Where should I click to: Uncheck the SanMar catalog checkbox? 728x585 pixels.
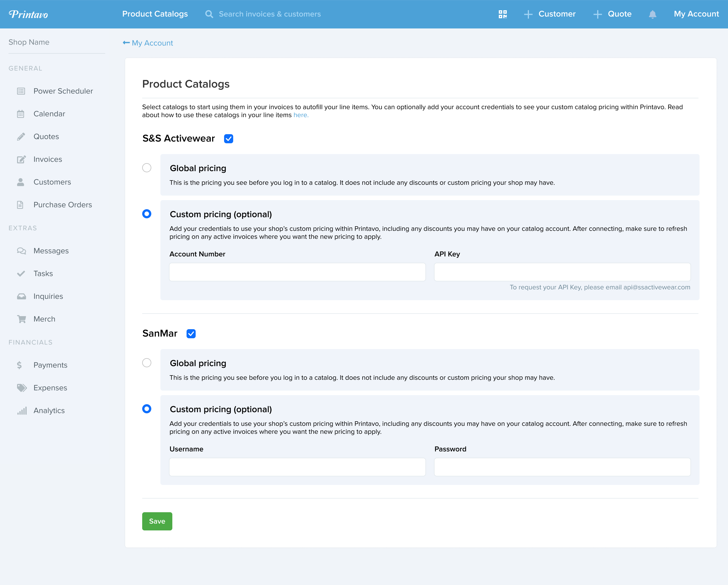pyautogui.click(x=191, y=333)
